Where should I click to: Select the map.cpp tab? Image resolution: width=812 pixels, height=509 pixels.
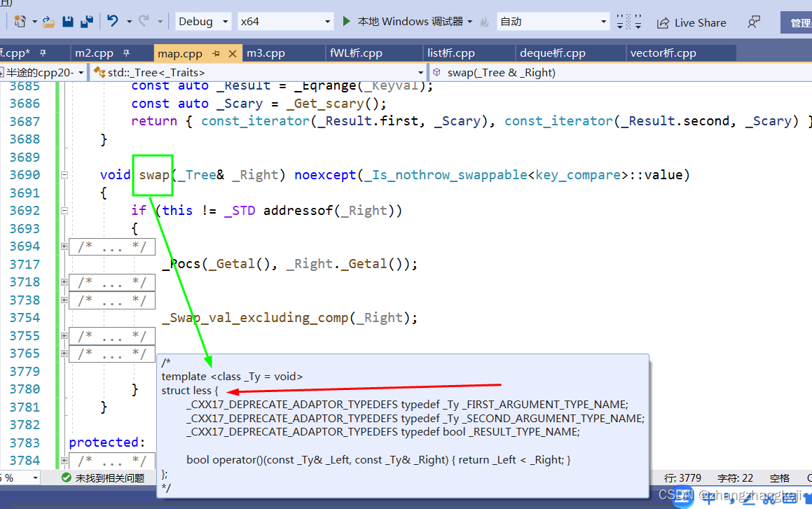click(x=179, y=54)
